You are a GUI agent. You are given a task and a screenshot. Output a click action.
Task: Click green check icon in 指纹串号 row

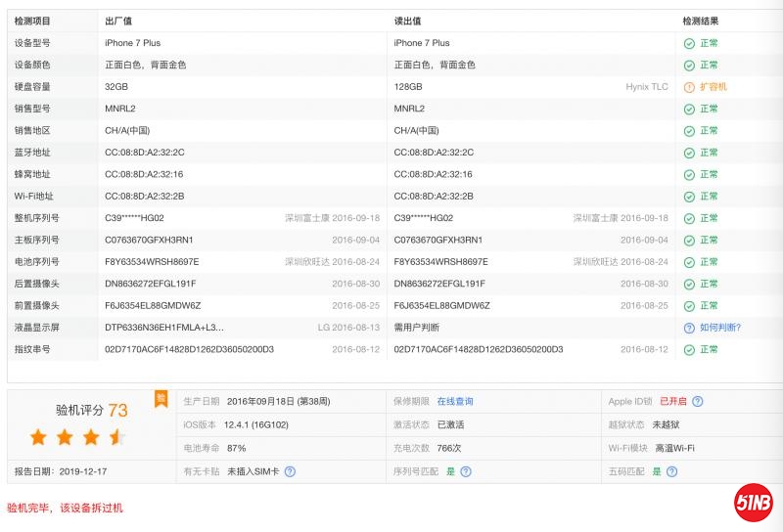pyautogui.click(x=689, y=349)
